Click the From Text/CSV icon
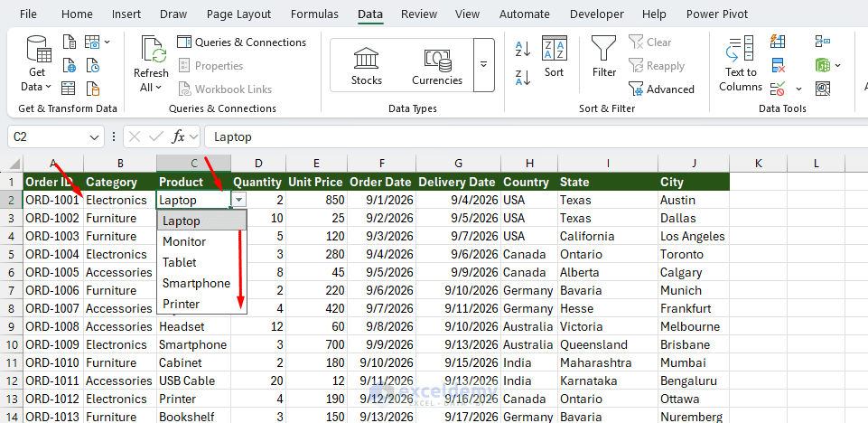 click(x=70, y=42)
